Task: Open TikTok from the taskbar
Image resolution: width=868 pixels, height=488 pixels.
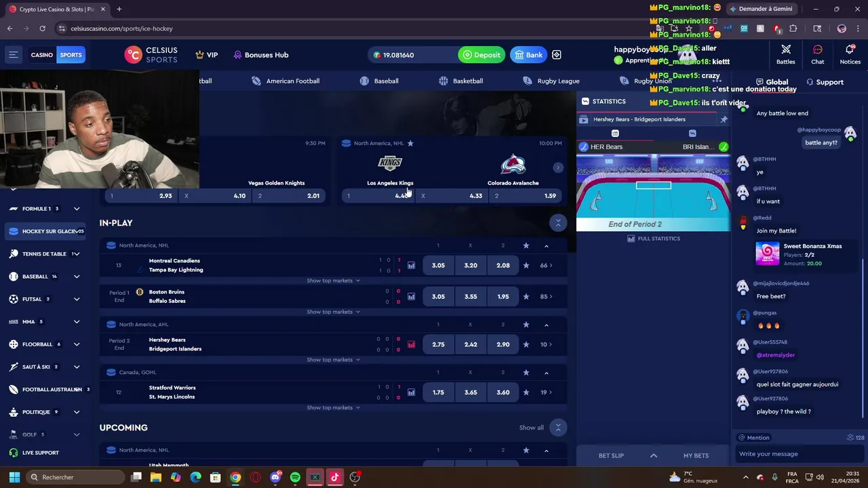Action: click(335, 477)
